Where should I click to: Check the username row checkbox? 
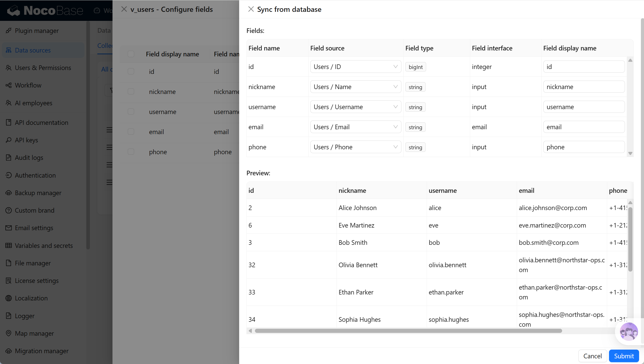pyautogui.click(x=131, y=112)
